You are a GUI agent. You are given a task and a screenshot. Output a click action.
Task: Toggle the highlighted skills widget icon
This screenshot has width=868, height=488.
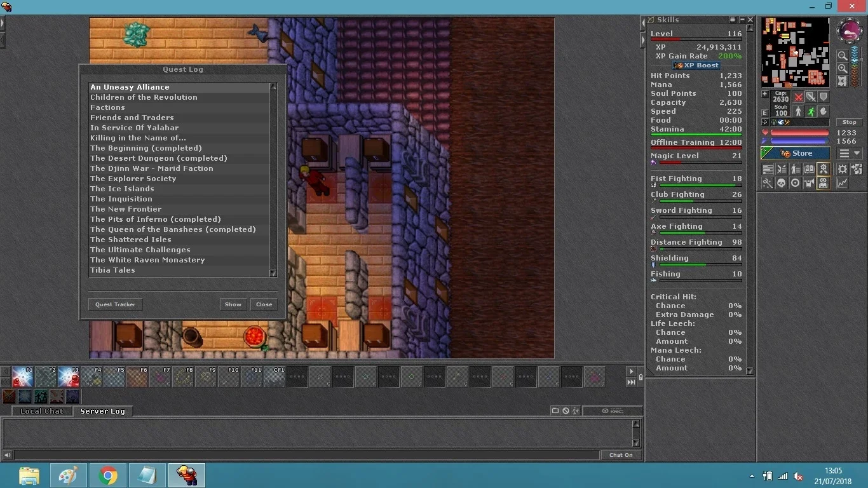click(823, 169)
